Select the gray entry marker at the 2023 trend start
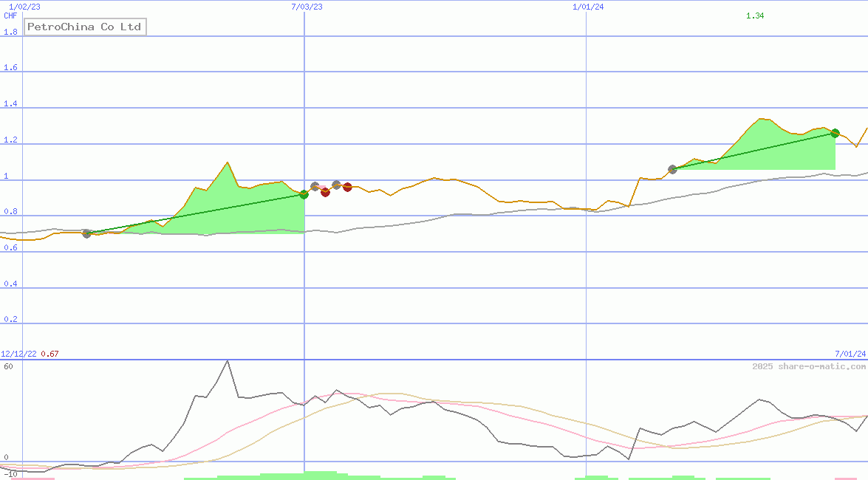The height and width of the screenshot is (480, 868). pos(86,234)
